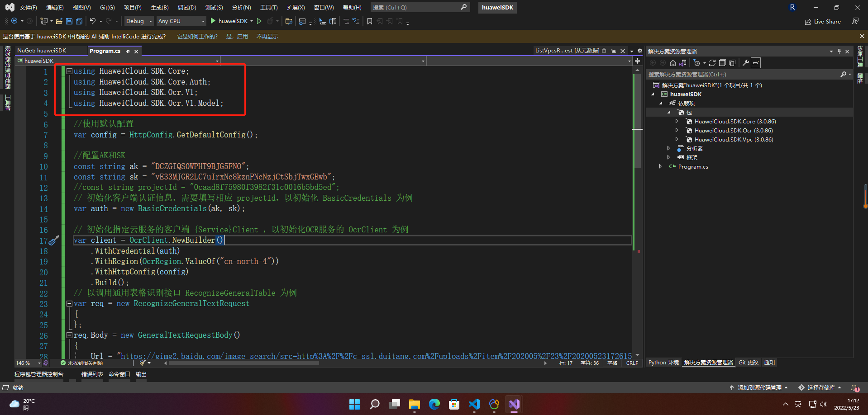The image size is (868, 415).
Task: Click 不再显示 in the notification bar
Action: click(267, 37)
